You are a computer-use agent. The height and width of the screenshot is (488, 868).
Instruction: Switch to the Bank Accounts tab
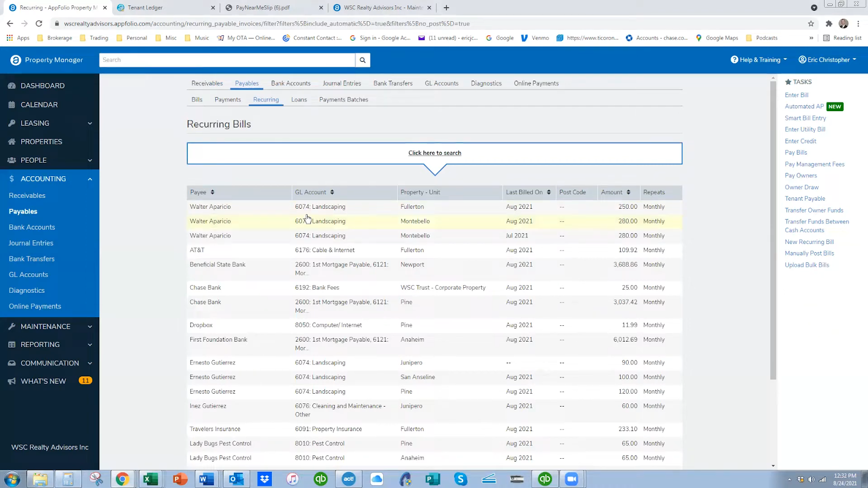click(x=291, y=84)
